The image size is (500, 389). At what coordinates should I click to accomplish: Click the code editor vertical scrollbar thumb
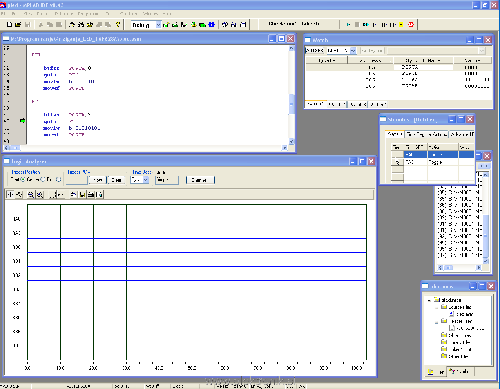coord(291,104)
